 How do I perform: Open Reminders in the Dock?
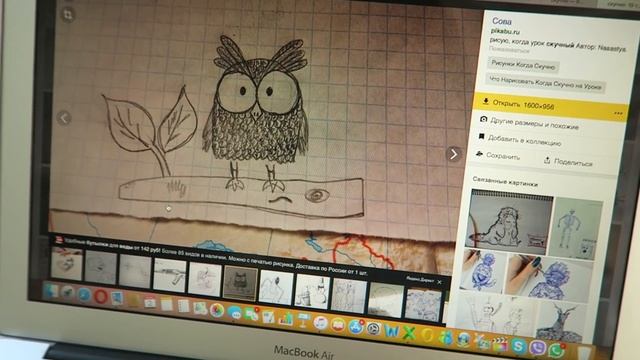(x=184, y=306)
